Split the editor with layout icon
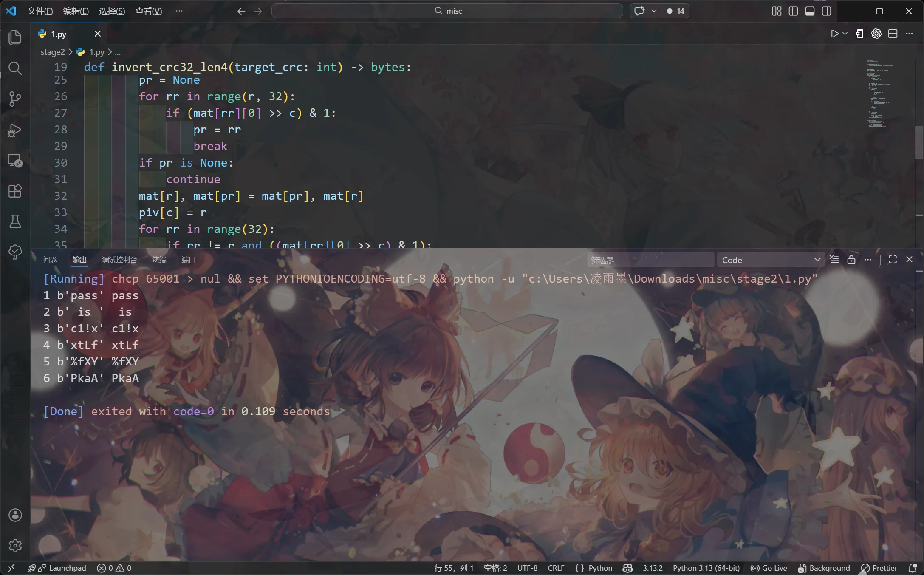Viewport: 924px width, 575px height. [893, 34]
